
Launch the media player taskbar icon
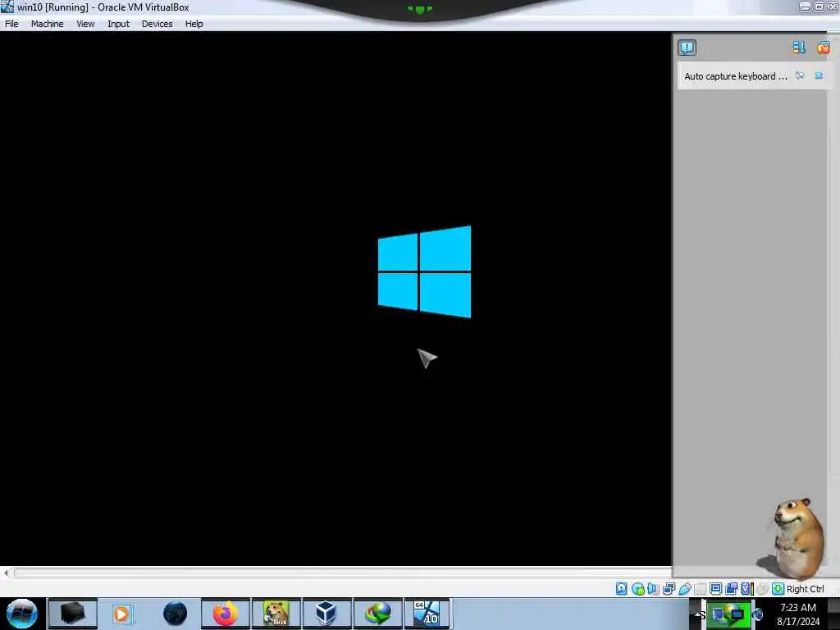122,614
